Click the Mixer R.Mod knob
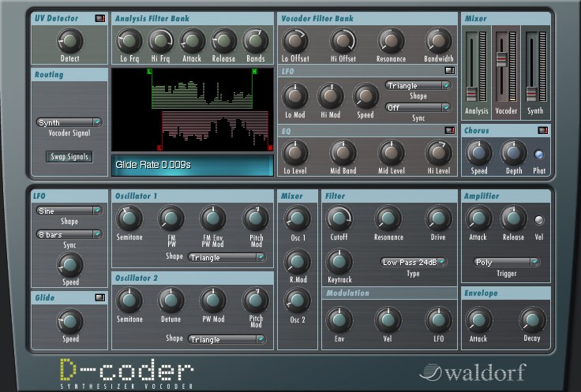Viewport: 581px width, 392px height. tap(297, 260)
